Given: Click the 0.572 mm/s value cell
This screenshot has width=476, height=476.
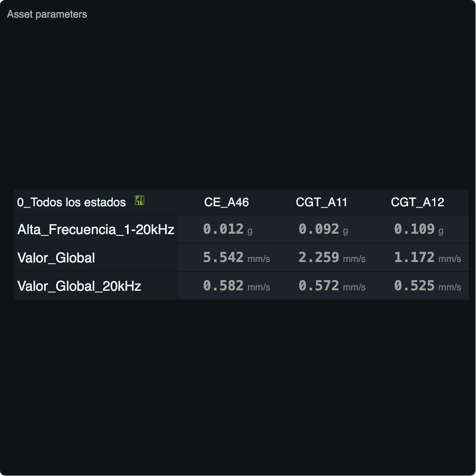Looking at the screenshot, I should 332,286.
